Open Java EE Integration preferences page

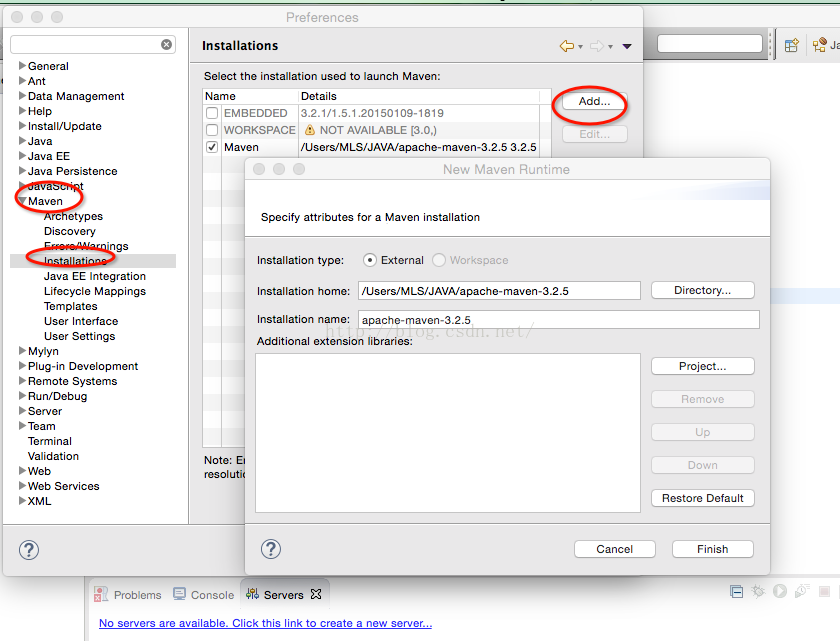pyautogui.click(x=95, y=276)
